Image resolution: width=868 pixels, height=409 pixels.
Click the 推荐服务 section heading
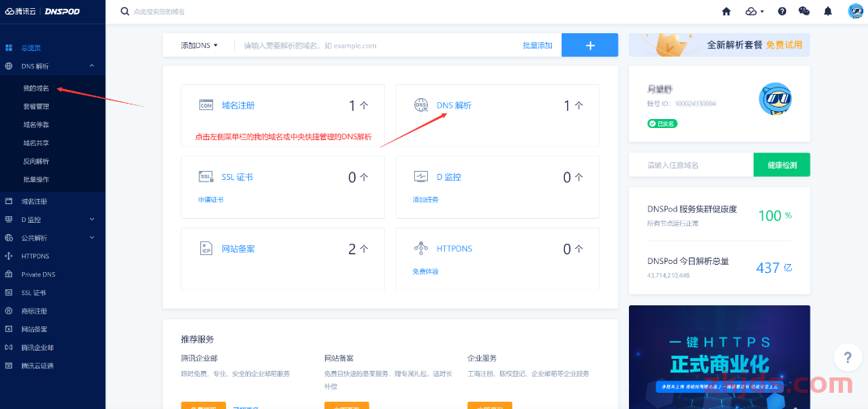[197, 339]
